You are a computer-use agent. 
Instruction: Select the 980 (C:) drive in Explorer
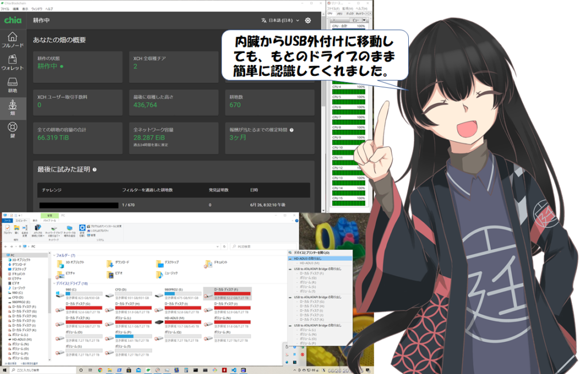pos(78,294)
